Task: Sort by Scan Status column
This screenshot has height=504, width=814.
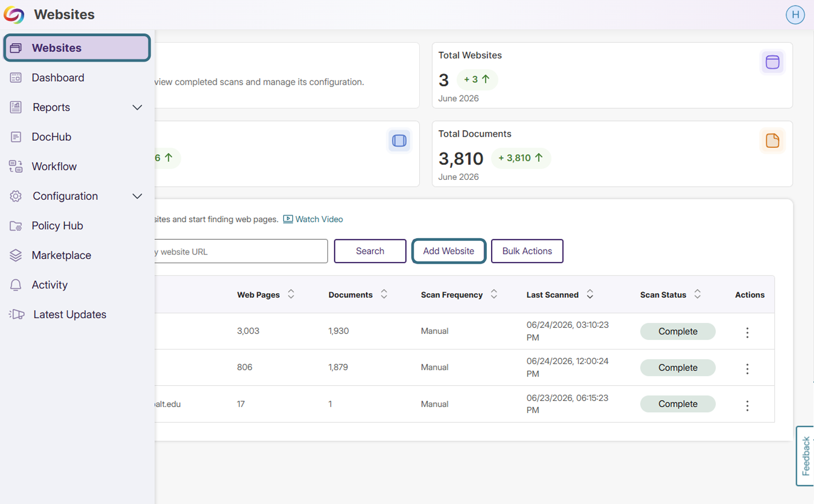Action: point(697,294)
